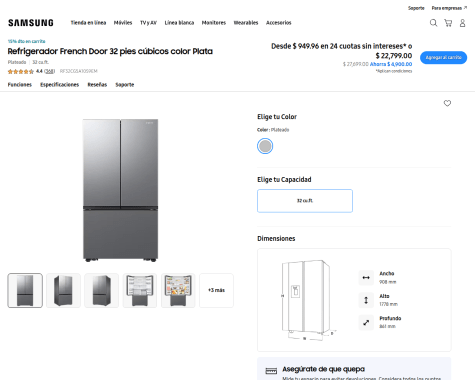Open the Accesorios menu
The width and height of the screenshot is (475, 380).
coord(279,23)
